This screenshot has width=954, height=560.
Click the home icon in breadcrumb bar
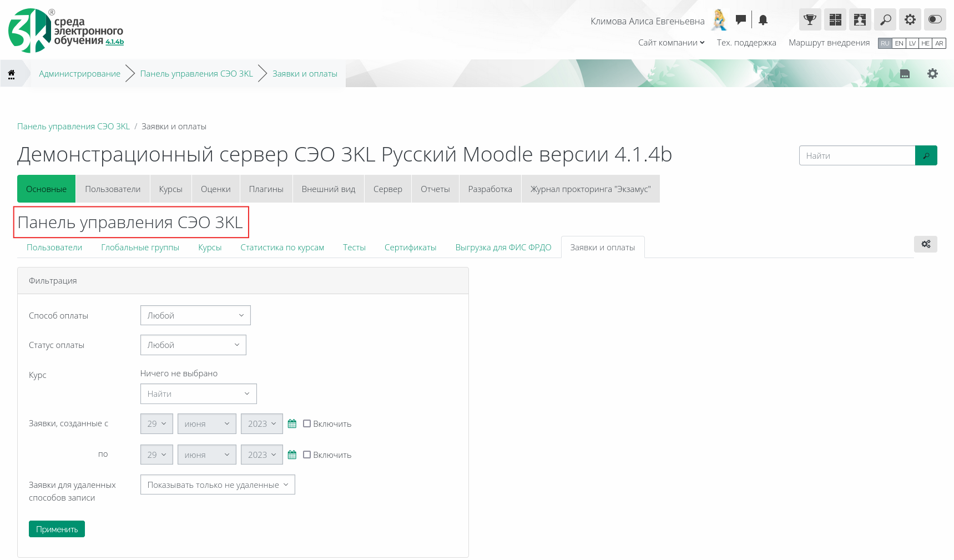pos(11,74)
